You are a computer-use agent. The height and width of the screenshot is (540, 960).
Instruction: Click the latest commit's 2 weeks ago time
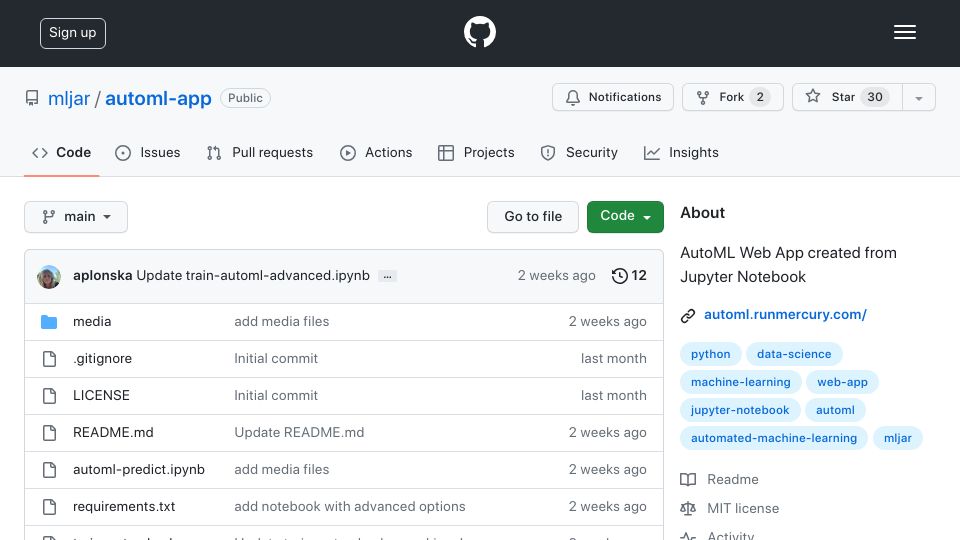(x=557, y=276)
